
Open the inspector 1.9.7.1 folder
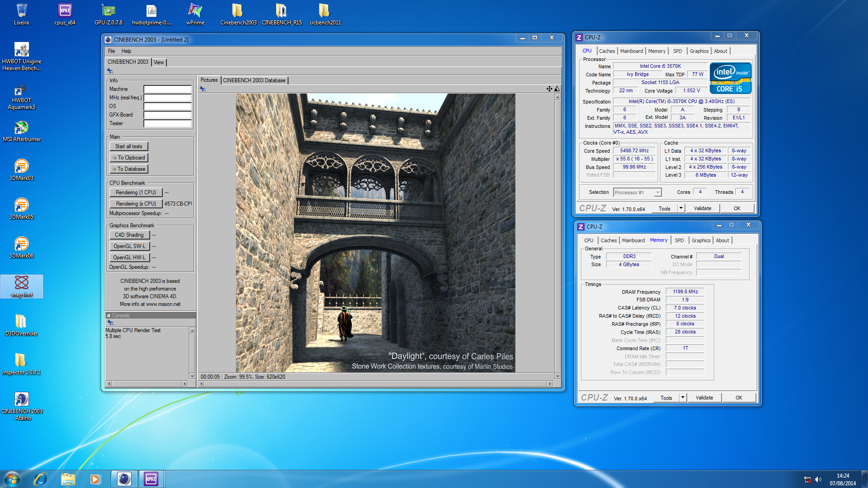click(21, 364)
